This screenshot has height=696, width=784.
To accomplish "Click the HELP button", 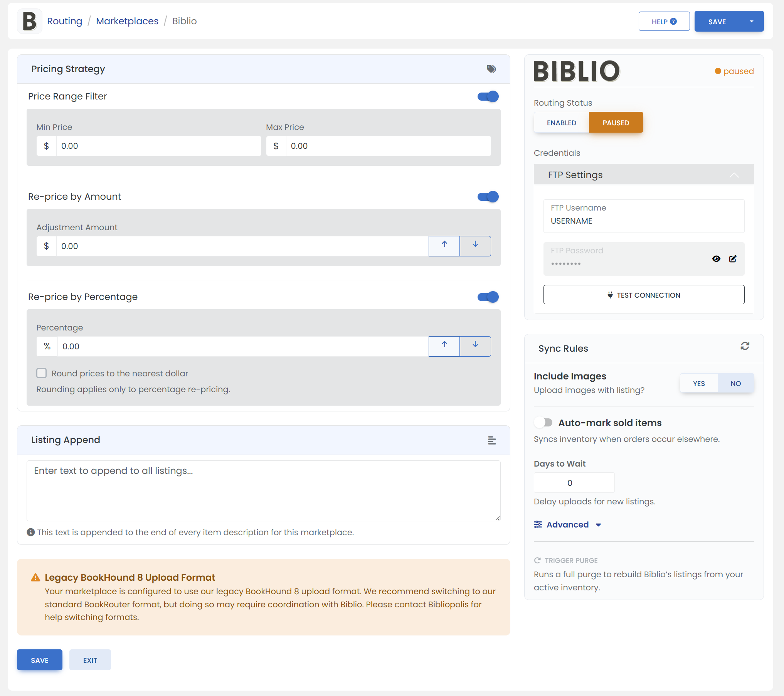I will tap(664, 22).
